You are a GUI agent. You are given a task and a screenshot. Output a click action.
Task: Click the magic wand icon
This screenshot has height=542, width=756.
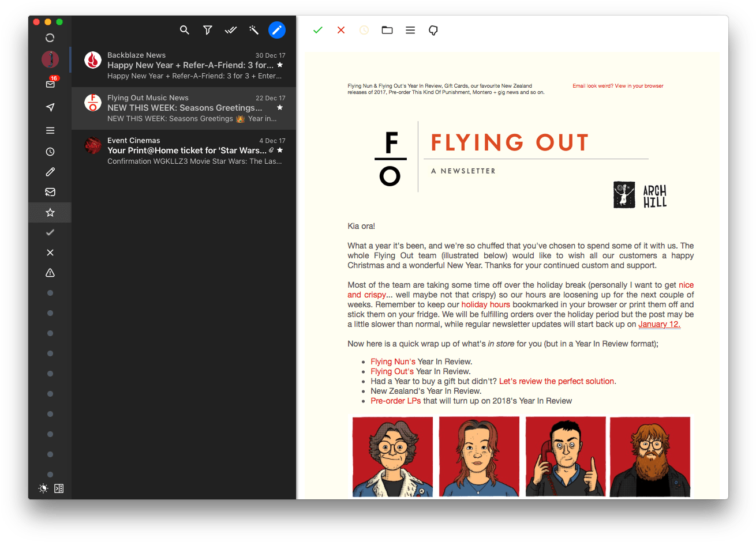tap(254, 30)
